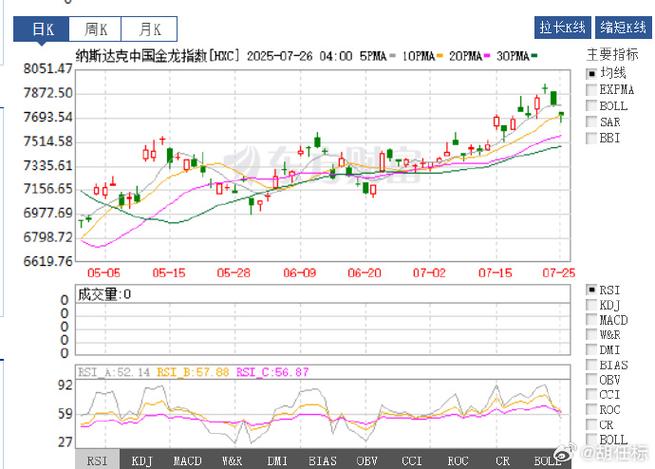This screenshot has width=655, height=469.
Task: Click the 07-02 date axis label
Action: pos(429,273)
